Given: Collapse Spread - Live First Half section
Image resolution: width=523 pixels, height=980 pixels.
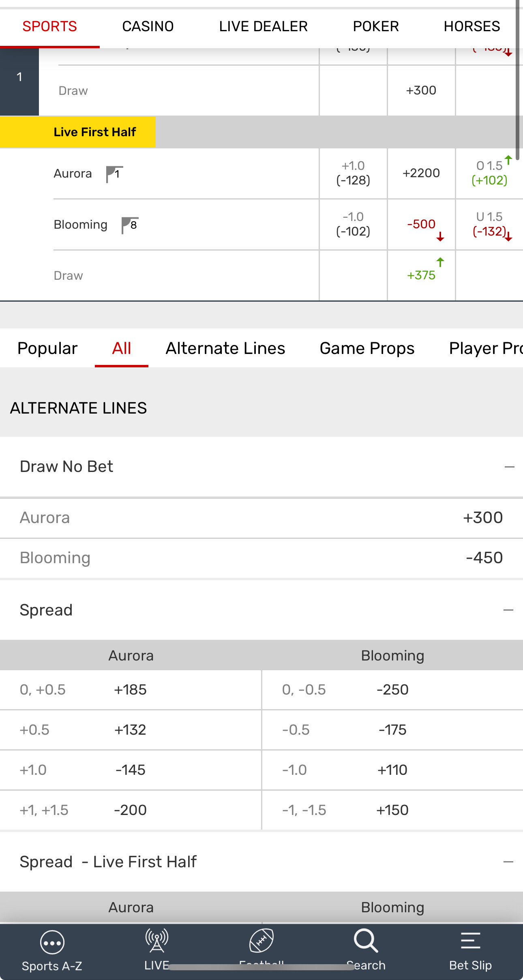Looking at the screenshot, I should tap(508, 862).
